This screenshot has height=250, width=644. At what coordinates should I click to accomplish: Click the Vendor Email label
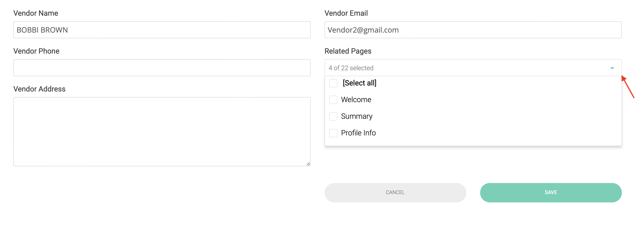[346, 13]
